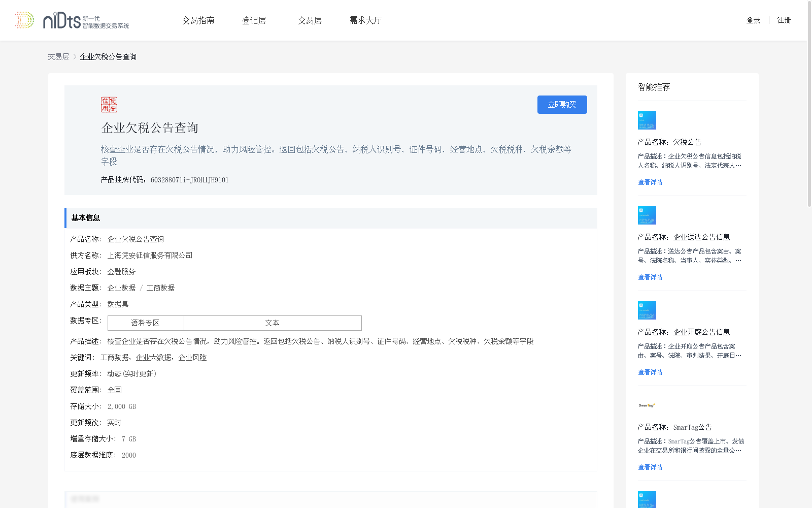
Task: Click the page vertical scrollbar
Action: click(809, 104)
